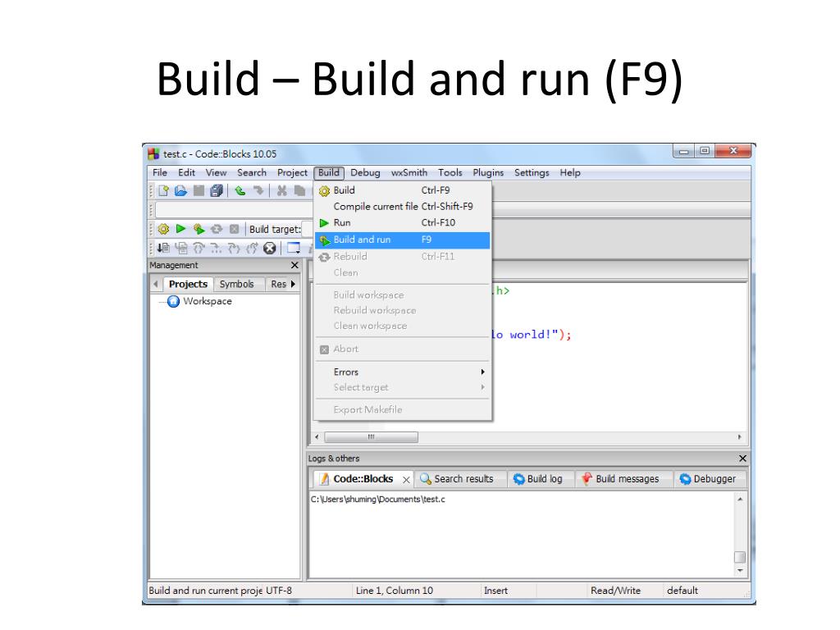Open the Project menu
This screenshot has width=840, height=630.
[292, 172]
